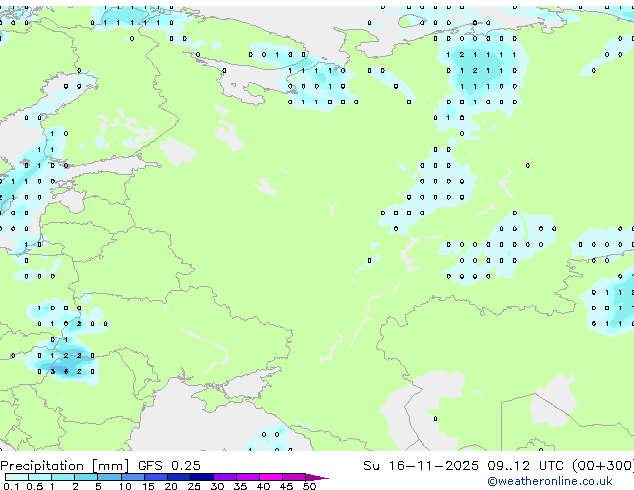Click the 'Precipitation [mm]' title text

click(x=65, y=466)
